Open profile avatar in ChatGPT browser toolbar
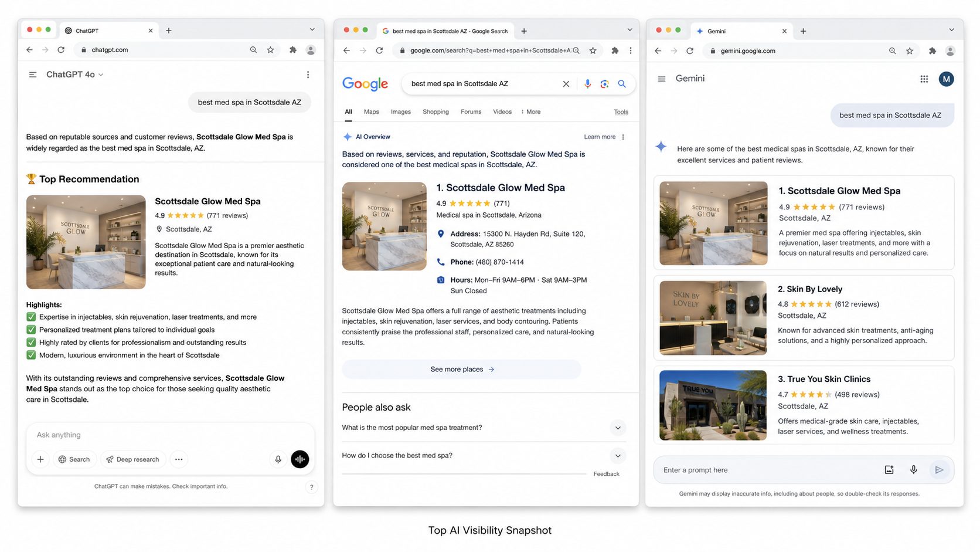 click(x=311, y=50)
